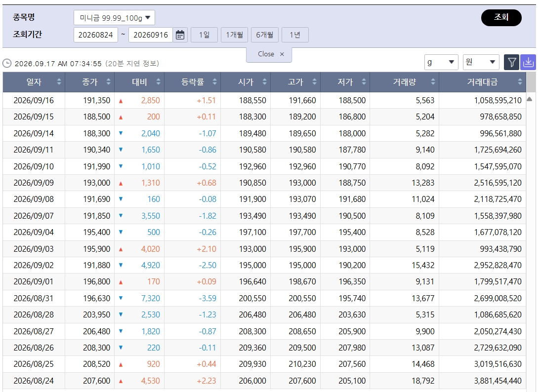Image resolution: width=540 pixels, height=392 pixels.
Task: Click the start date field 20260824
Action: point(96,35)
